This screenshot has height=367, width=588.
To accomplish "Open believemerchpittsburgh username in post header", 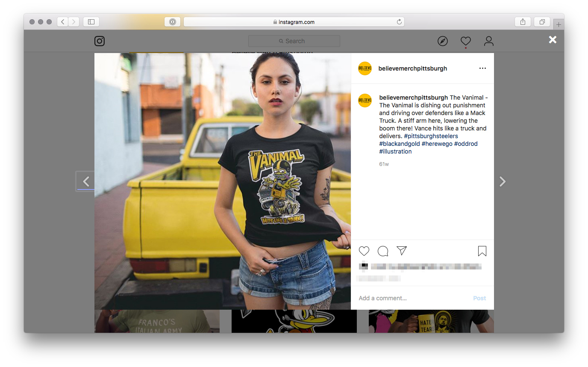I will pyautogui.click(x=413, y=68).
